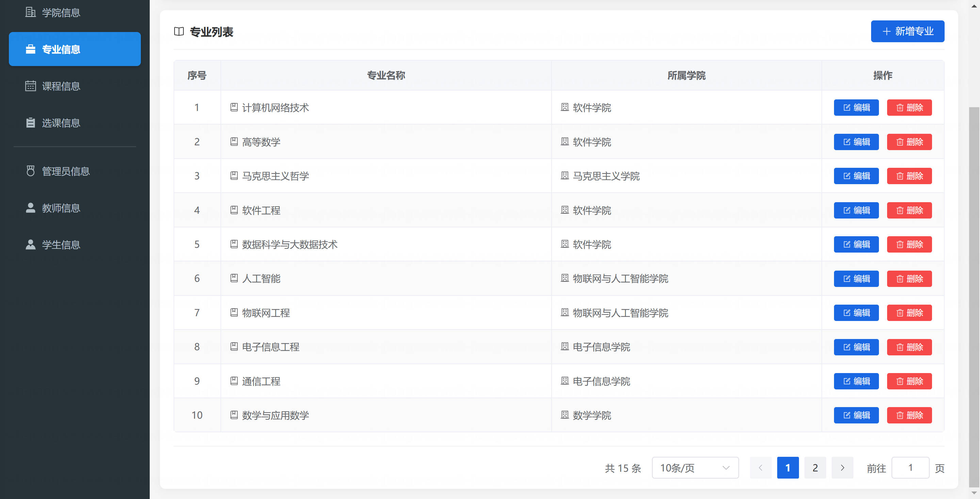The height and width of the screenshot is (499, 980).
Task: Focus the 前往 page number input
Action: tap(910, 468)
